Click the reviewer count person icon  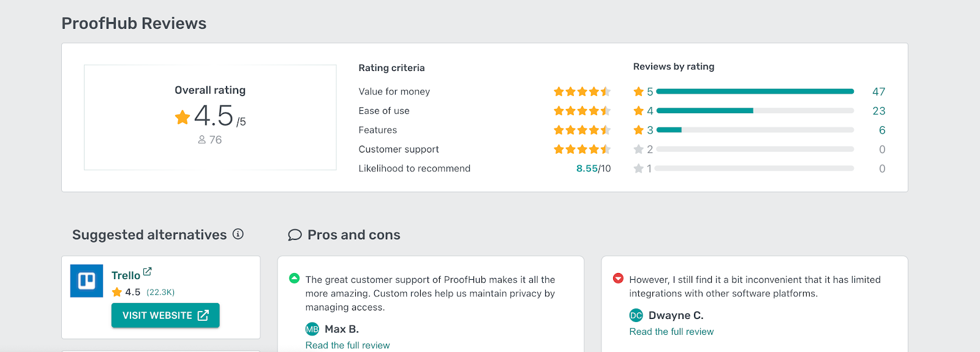coord(202,140)
